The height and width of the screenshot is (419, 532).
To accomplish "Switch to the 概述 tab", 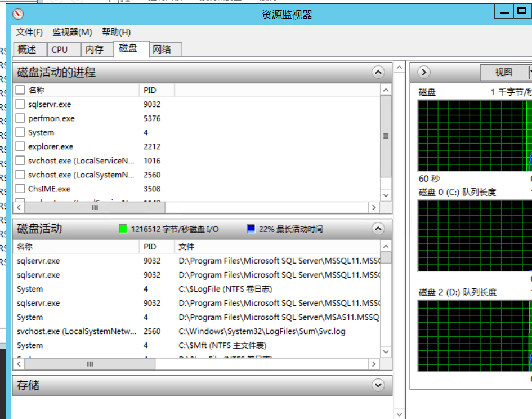I will pyautogui.click(x=30, y=50).
